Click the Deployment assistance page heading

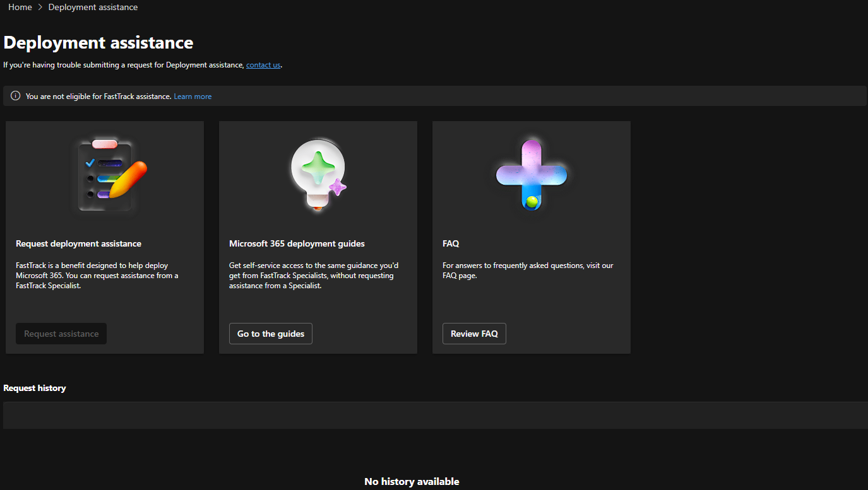tap(98, 43)
